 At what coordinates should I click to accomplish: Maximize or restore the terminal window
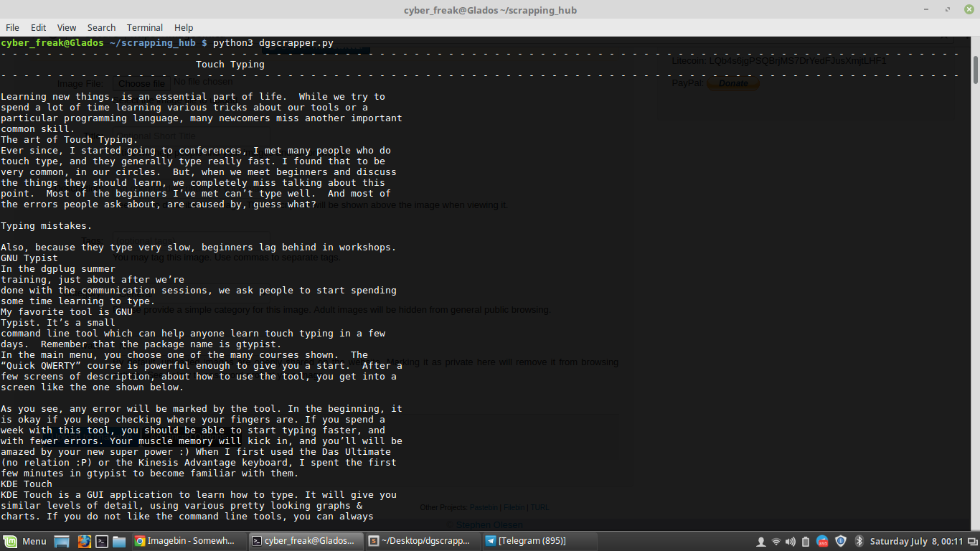click(x=946, y=10)
